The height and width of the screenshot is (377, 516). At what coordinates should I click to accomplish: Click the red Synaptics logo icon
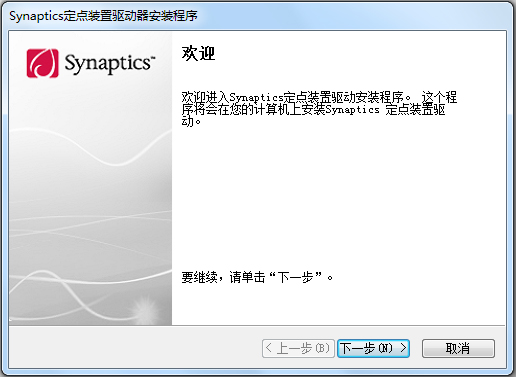pos(43,63)
